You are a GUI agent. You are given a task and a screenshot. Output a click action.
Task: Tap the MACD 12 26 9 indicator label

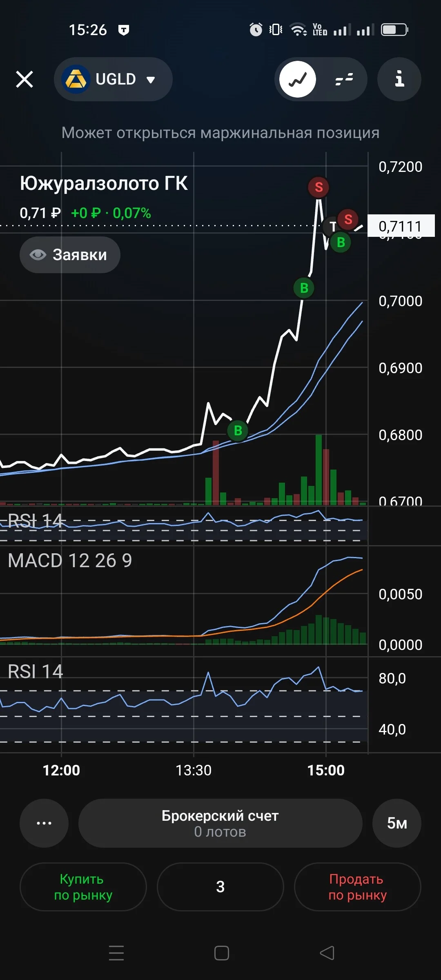coord(70,561)
